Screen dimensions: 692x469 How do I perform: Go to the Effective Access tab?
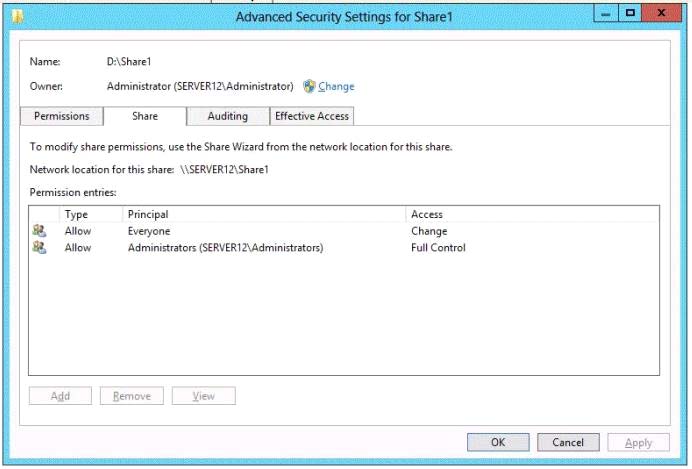pyautogui.click(x=312, y=116)
